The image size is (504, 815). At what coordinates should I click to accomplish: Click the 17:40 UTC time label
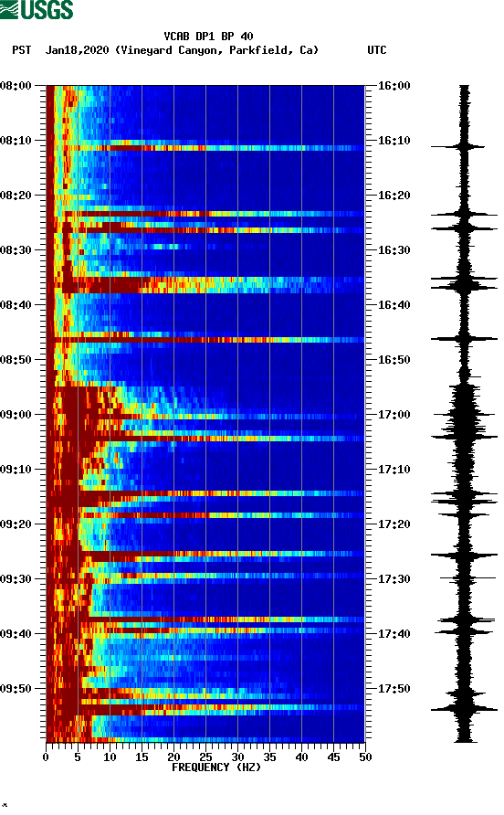394,634
